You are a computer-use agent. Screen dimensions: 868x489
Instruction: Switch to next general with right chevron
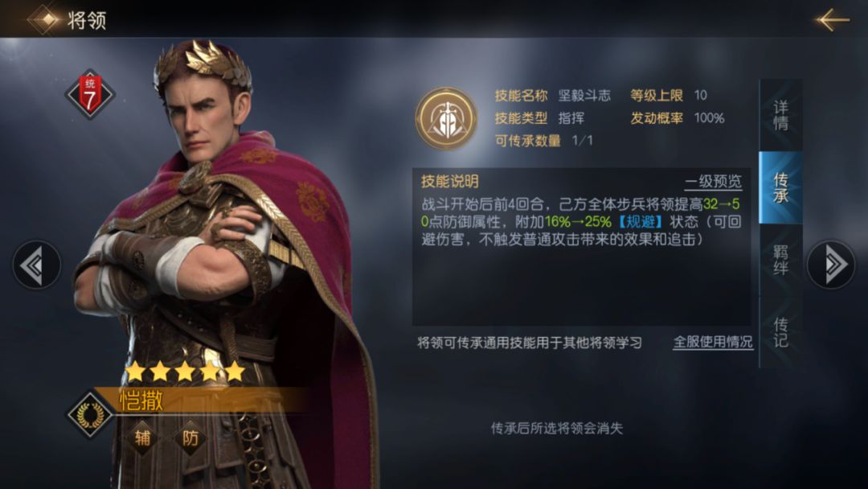pos(831,265)
